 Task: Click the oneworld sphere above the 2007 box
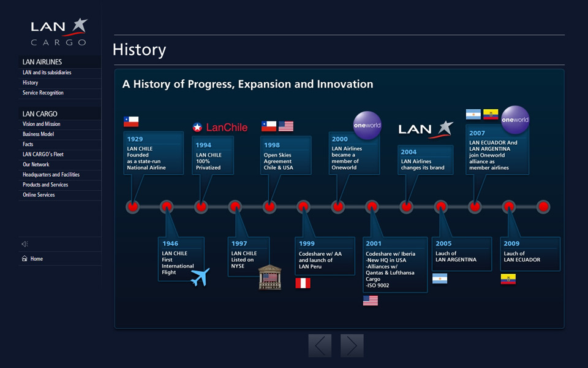[x=515, y=120]
